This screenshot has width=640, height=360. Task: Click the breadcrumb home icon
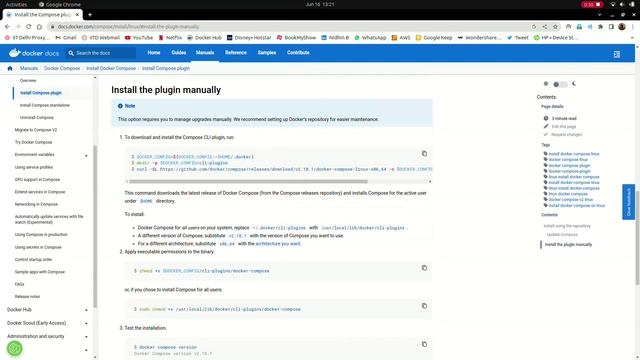point(10,68)
